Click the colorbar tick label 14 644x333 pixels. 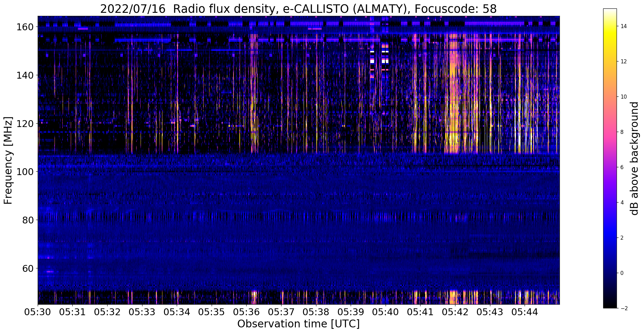pyautogui.click(x=624, y=26)
